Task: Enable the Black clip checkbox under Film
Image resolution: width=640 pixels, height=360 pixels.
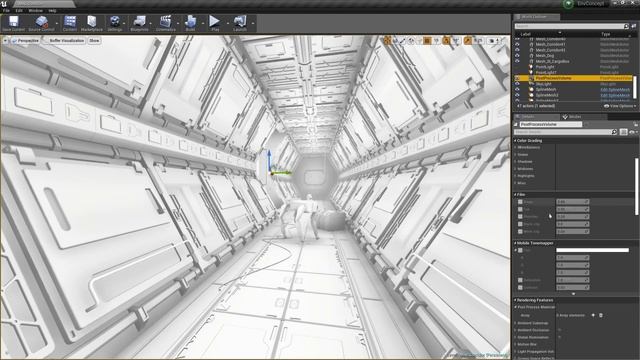Action: (x=520, y=224)
